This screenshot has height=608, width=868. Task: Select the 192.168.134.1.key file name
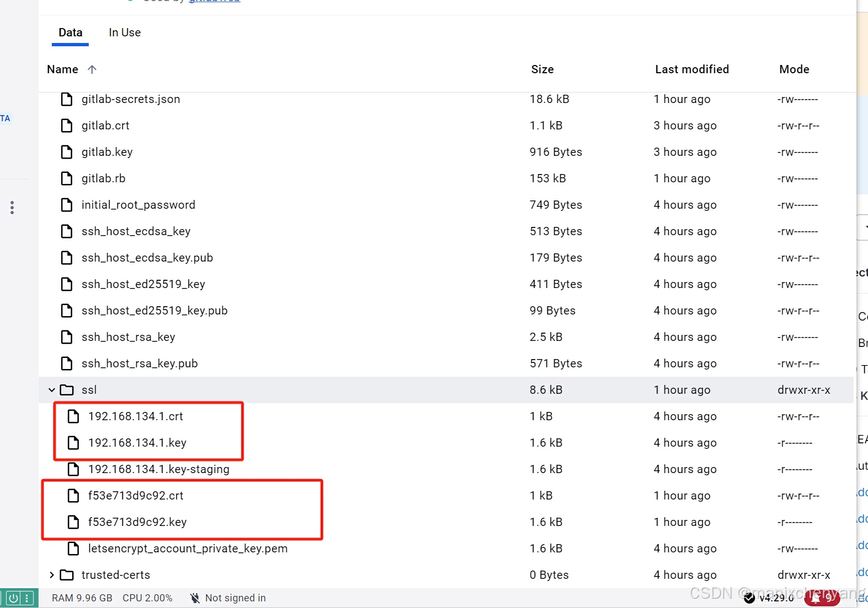click(137, 443)
